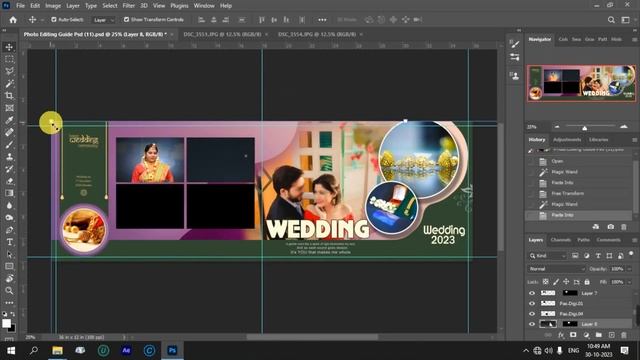
Task: Open the Layers panel menu
Action: pos(635,240)
